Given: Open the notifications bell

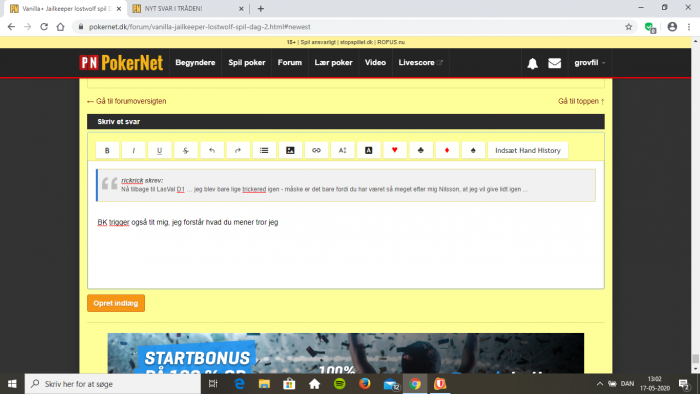Looking at the screenshot, I should 532,63.
